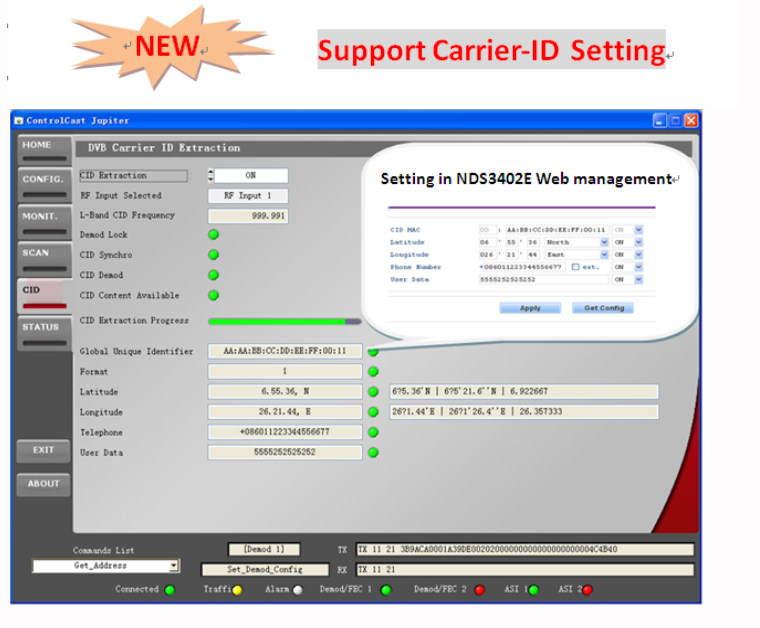Click the Telephone green status indicator
Screen dimensions: 760x628
pos(373,432)
